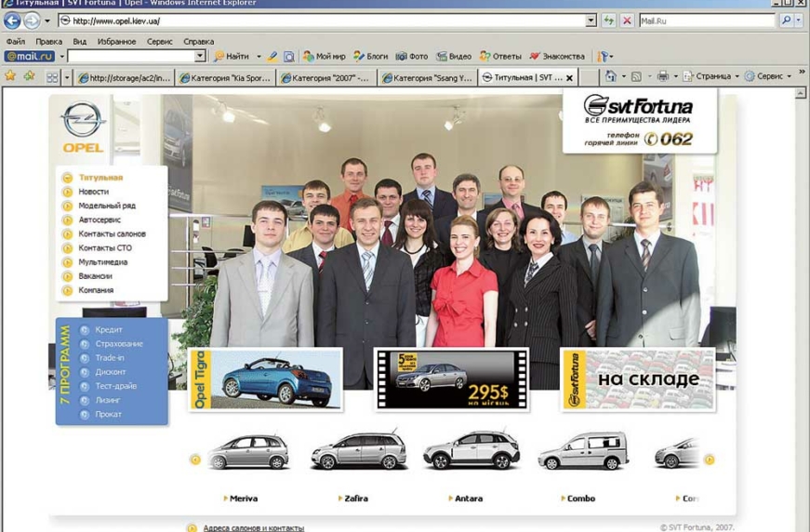Click the Opel Tigra banner thumbnail
810x532 pixels.
coord(265,379)
